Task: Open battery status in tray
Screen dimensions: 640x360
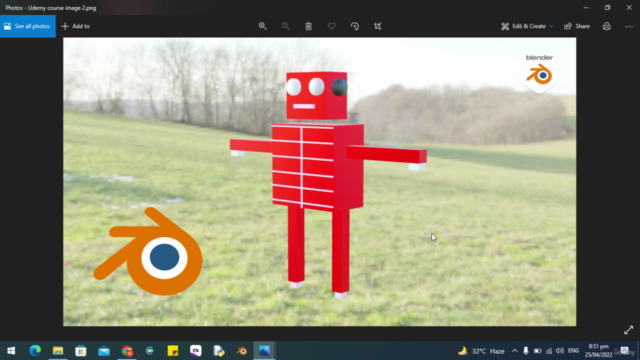Action: pos(538,351)
